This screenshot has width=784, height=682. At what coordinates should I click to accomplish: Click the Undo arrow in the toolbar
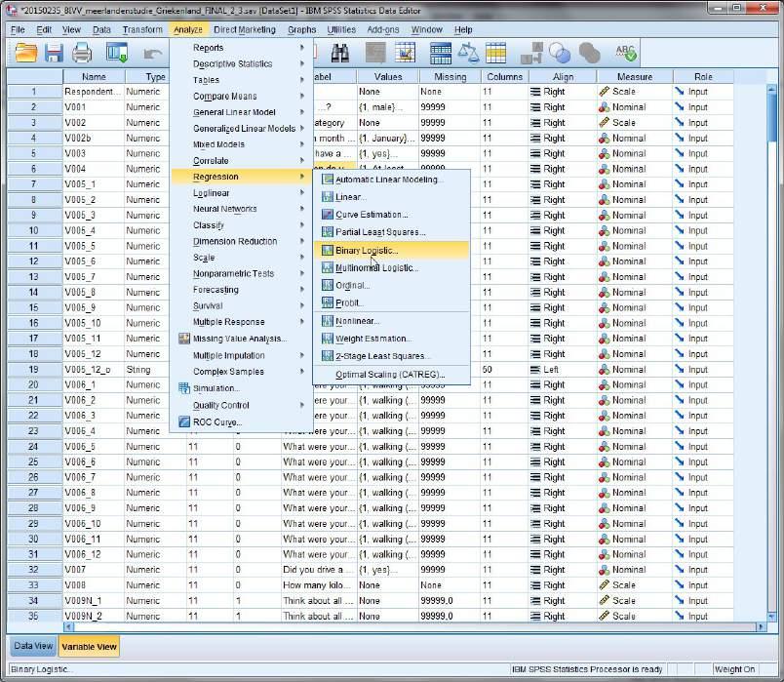click(152, 53)
